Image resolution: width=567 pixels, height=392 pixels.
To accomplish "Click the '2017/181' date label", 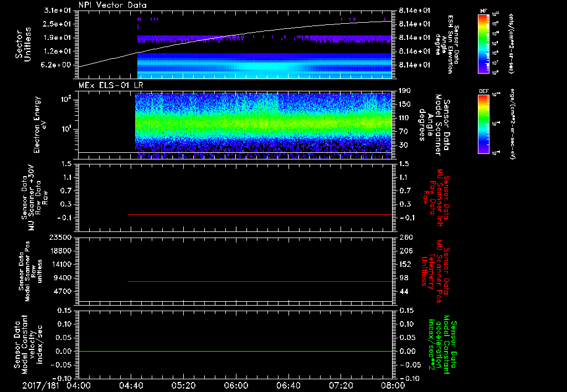I will (x=40, y=385).
